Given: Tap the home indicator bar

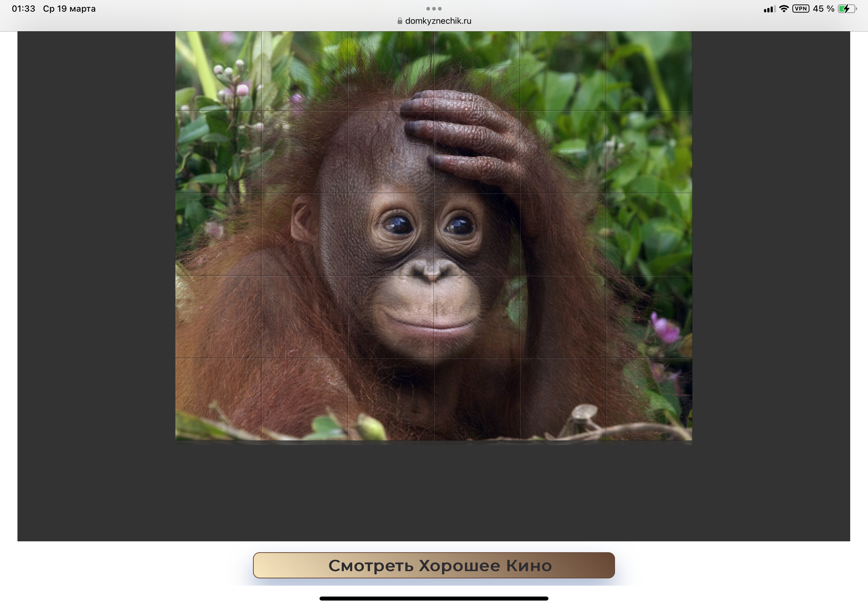Looking at the screenshot, I should tap(434, 598).
